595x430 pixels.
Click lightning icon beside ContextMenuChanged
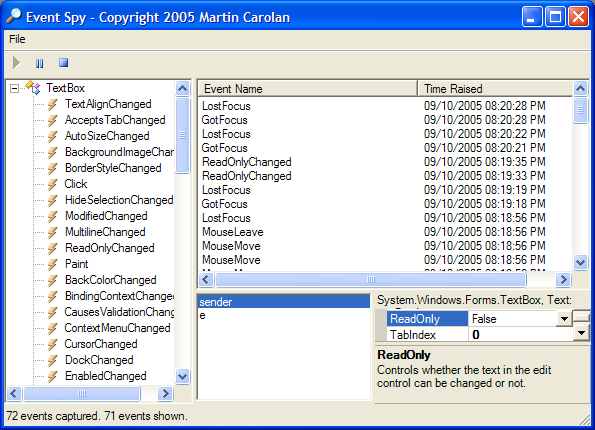click(x=53, y=328)
